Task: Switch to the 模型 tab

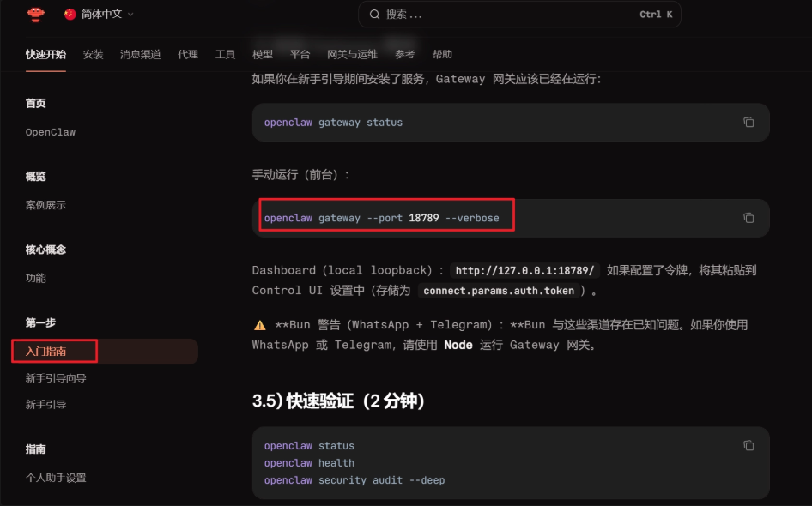Action: point(263,54)
